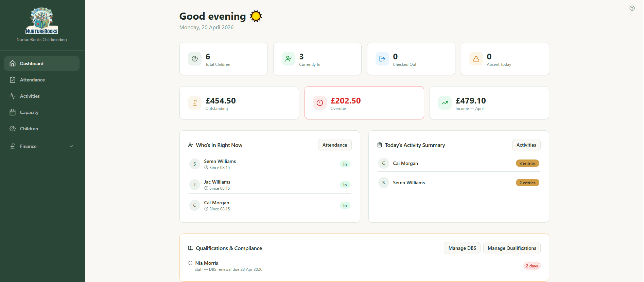644x282 pixels.
Task: Open the £479.10 Income April card
Action: point(489,103)
